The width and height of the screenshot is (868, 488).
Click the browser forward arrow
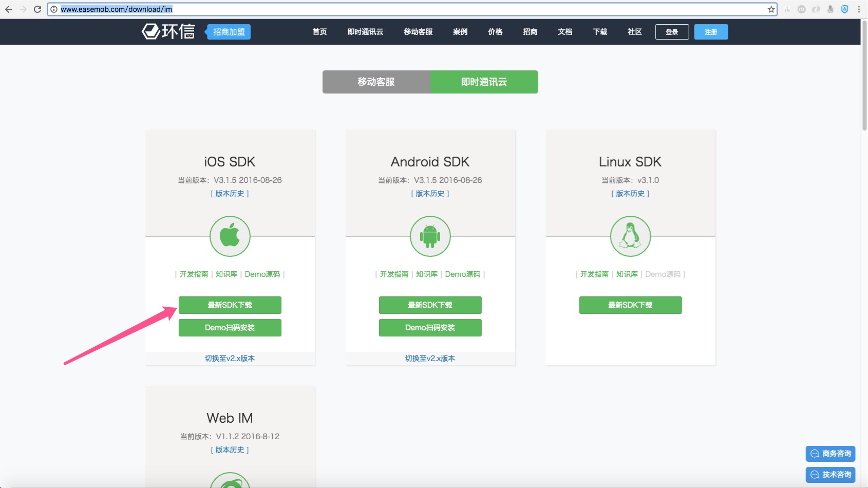pyautogui.click(x=23, y=9)
